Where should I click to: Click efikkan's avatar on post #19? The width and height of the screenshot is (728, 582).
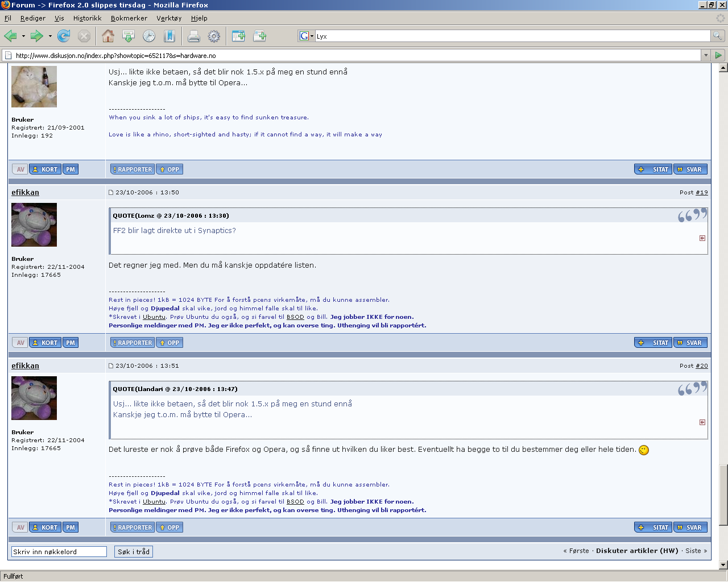(x=34, y=225)
